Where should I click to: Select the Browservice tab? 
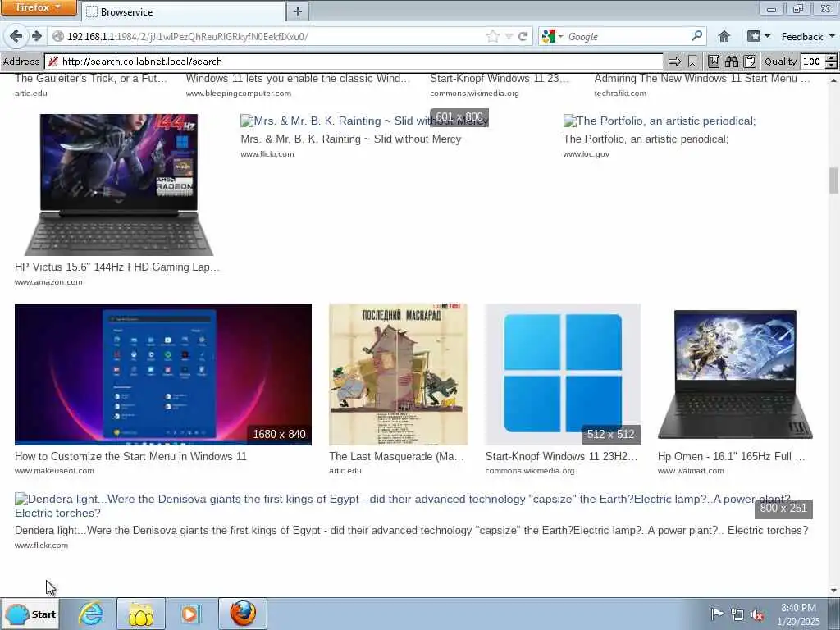(182, 11)
